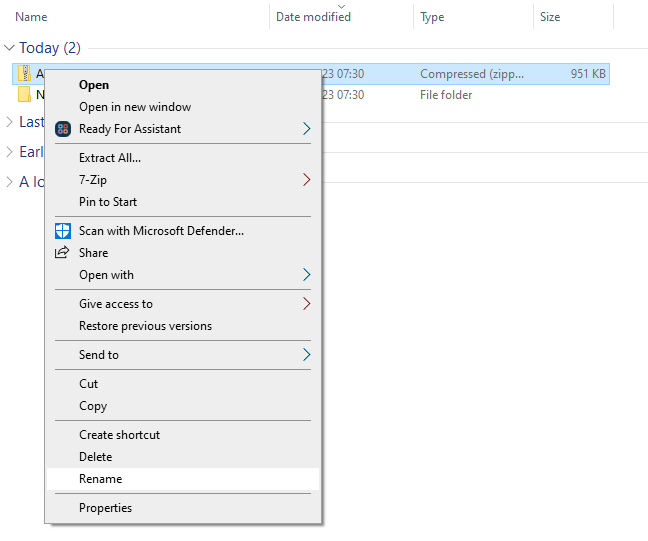Sort files by Size column header

pos(550,17)
